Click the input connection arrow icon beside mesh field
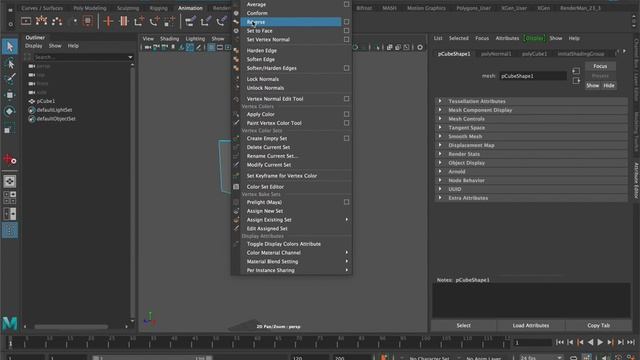Viewport: 640px width, 360px height. click(576, 71)
